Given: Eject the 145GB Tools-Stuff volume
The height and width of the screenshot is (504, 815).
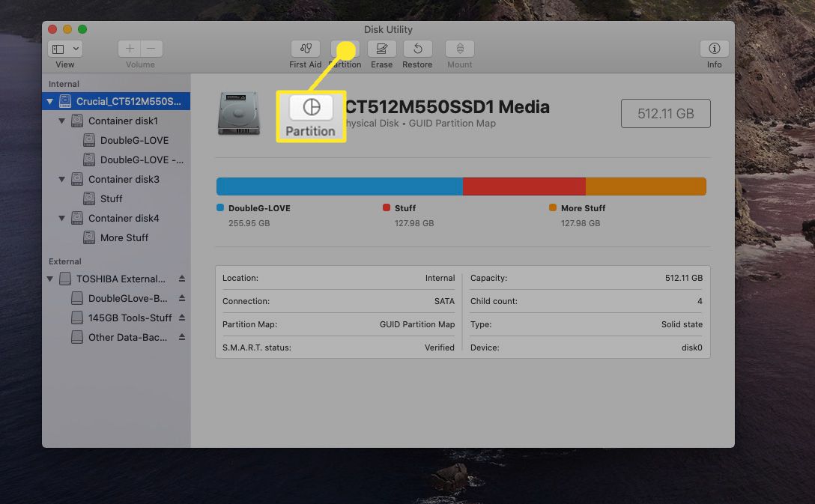Looking at the screenshot, I should tap(181, 318).
